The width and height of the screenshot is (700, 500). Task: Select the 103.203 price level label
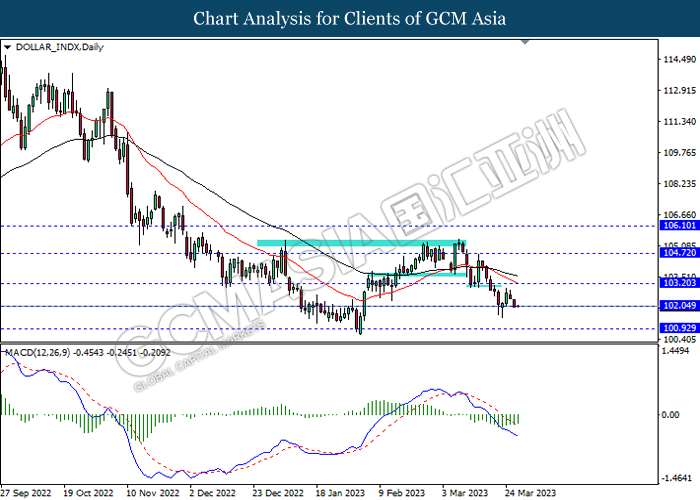point(679,283)
